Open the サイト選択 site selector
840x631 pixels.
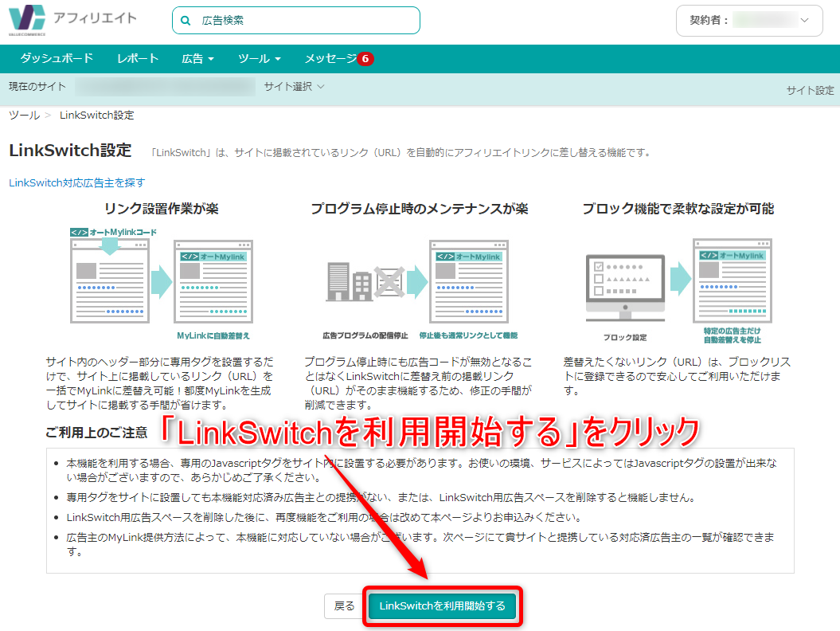[294, 86]
